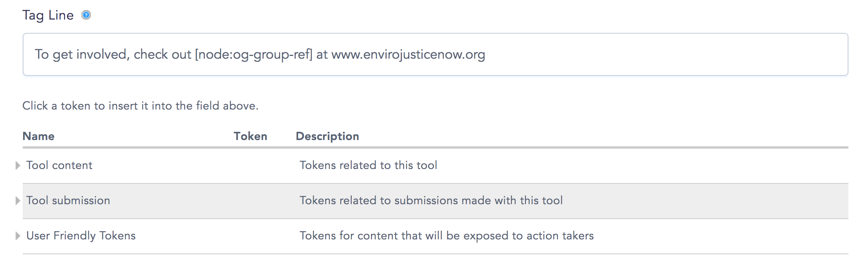Click the empty end of Tag Line field

pos(666,54)
